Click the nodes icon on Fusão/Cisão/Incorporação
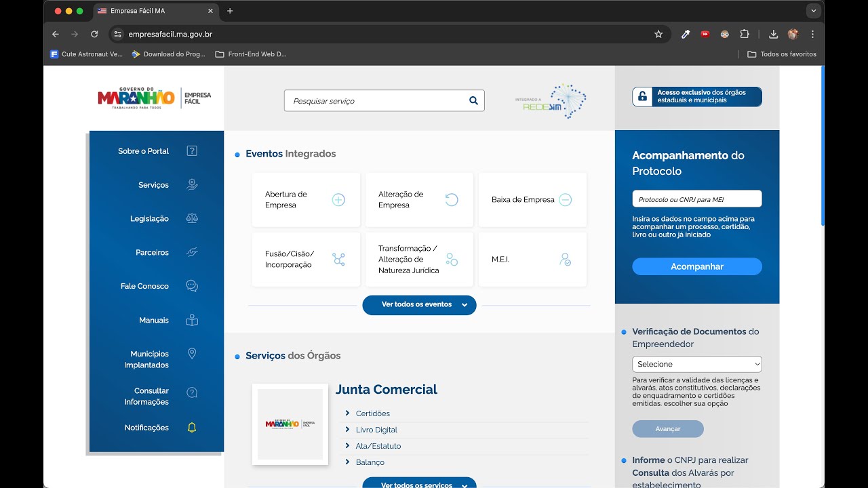The width and height of the screenshot is (868, 488). [338, 260]
